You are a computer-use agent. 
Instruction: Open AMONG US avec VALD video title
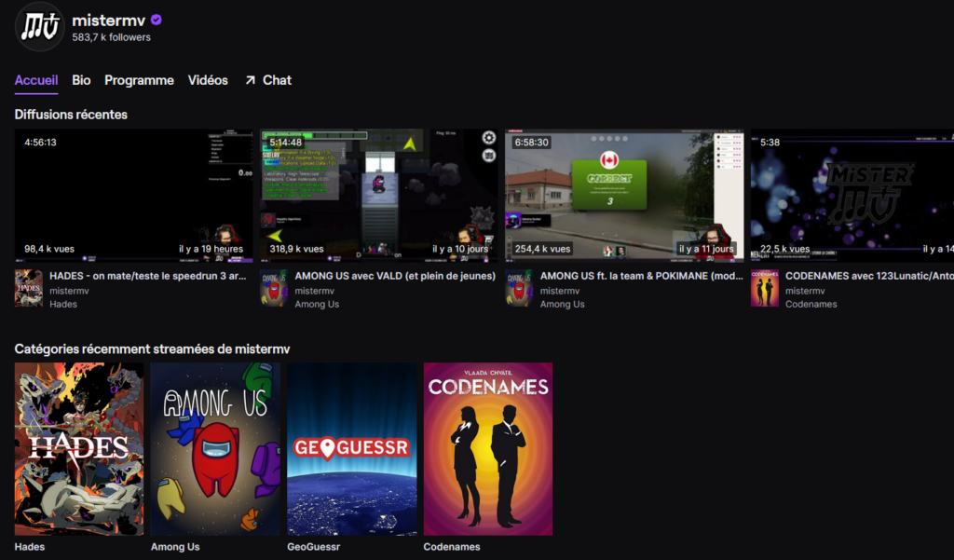point(395,276)
